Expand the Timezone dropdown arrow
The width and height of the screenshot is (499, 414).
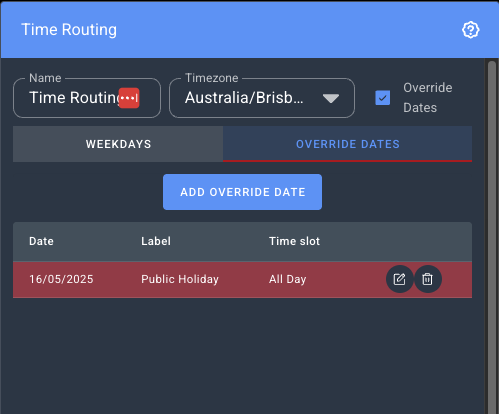[331, 98]
